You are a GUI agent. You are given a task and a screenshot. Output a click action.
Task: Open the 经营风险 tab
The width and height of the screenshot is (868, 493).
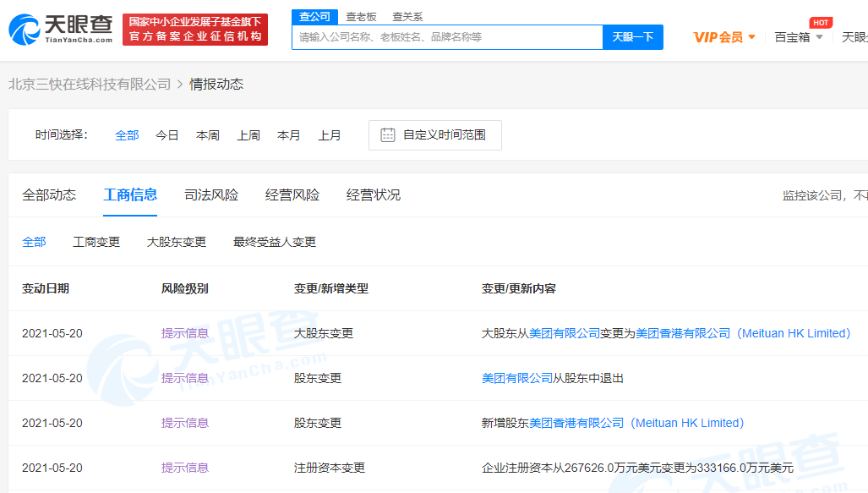(292, 195)
